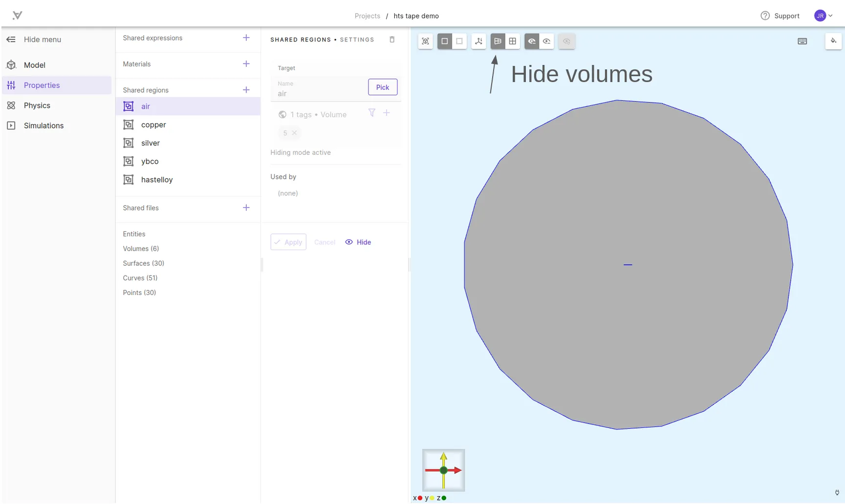Delete shared region with trash icon
The width and height of the screenshot is (845, 504).
[392, 40]
